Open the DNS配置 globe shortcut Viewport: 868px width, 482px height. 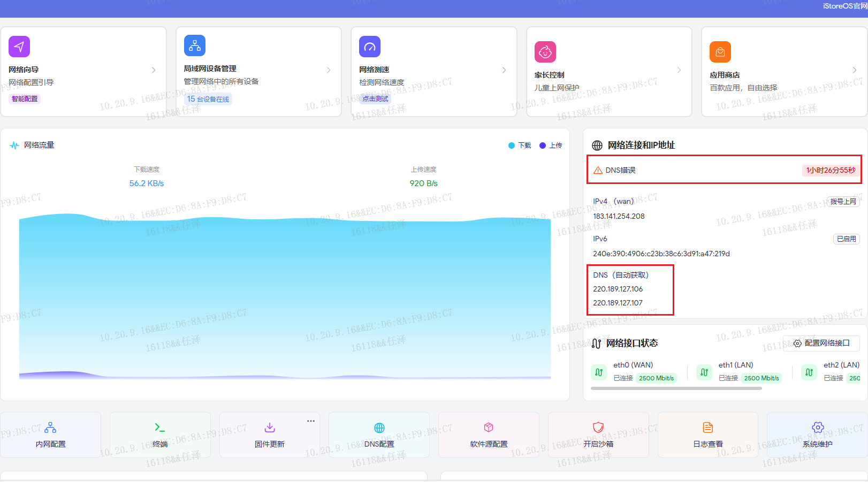[x=379, y=434]
